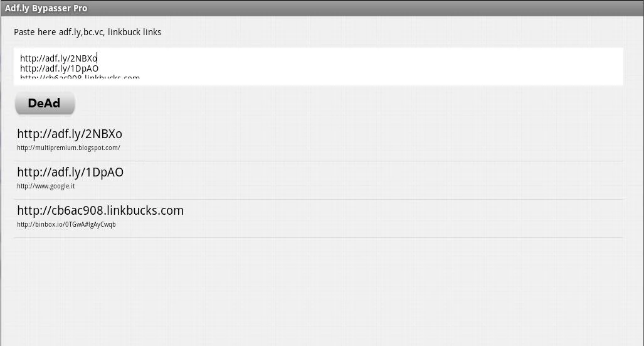Select the cb6ac908.linkbucks.com result heading
The width and height of the screenshot is (644, 346).
point(100,210)
